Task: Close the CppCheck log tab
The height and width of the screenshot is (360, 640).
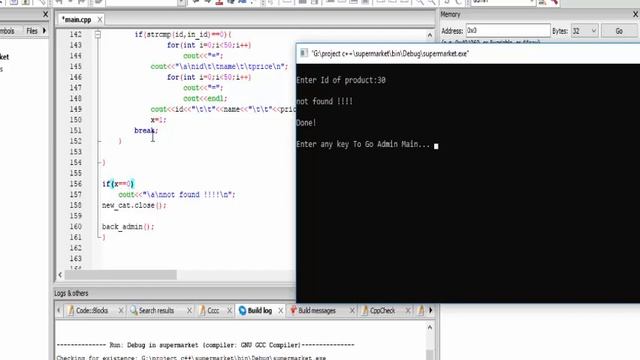Action: [x=408, y=311]
